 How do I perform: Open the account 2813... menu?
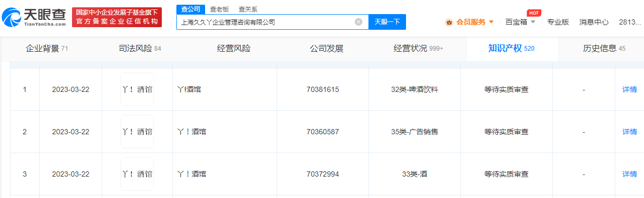pyautogui.click(x=630, y=22)
